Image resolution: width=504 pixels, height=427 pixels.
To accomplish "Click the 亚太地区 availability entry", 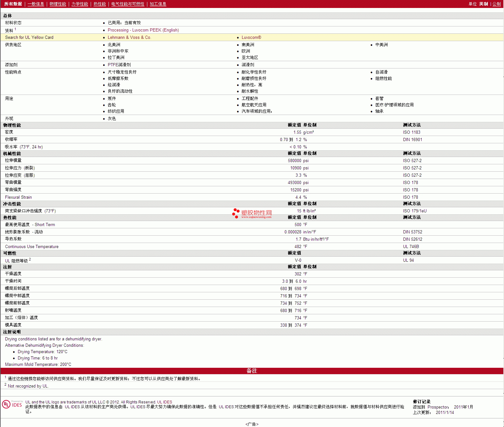I will (250, 57).
